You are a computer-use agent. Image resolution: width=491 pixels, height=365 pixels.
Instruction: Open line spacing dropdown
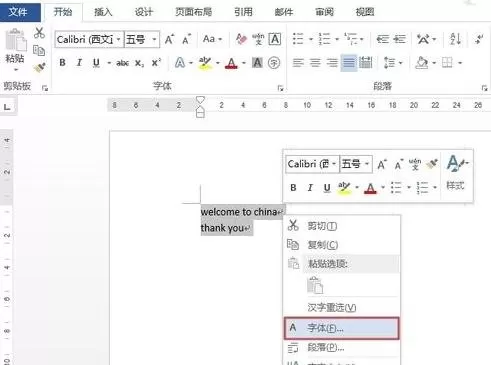tap(393, 63)
